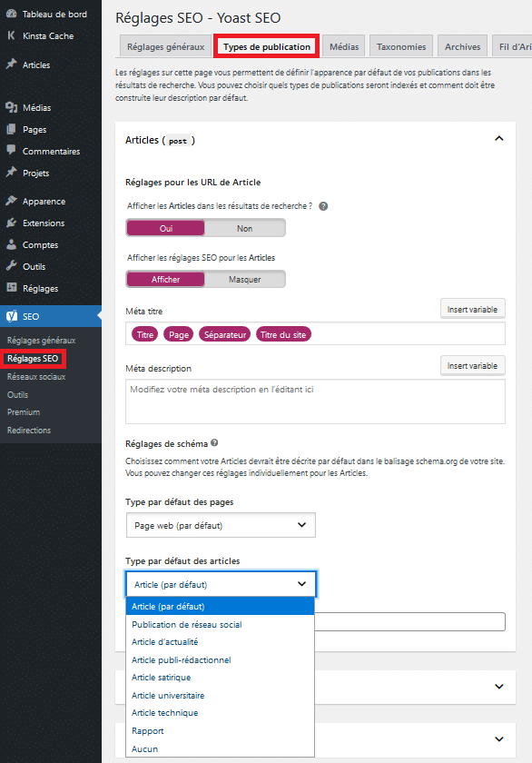Click the Titre du site variable tag
532x763 pixels.
pos(283,334)
